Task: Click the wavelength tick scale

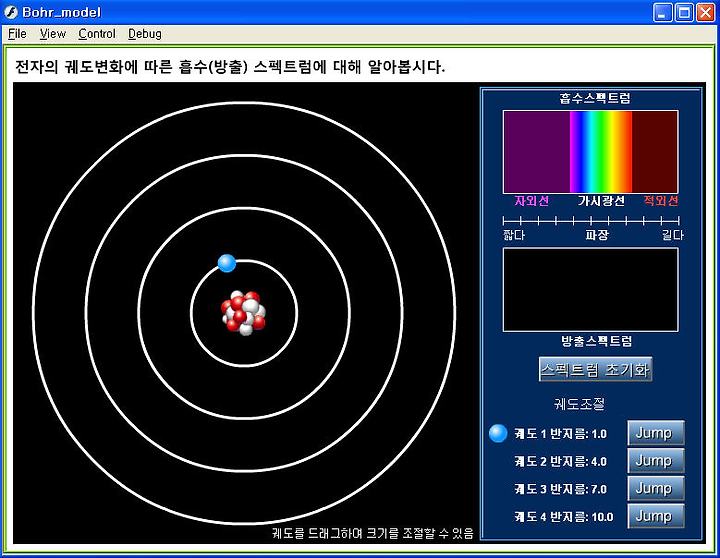Action: [x=591, y=220]
